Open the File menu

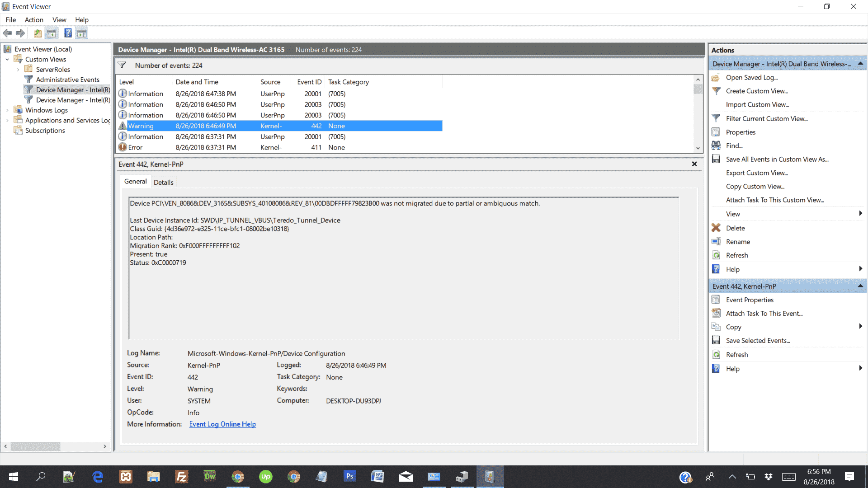pyautogui.click(x=11, y=20)
